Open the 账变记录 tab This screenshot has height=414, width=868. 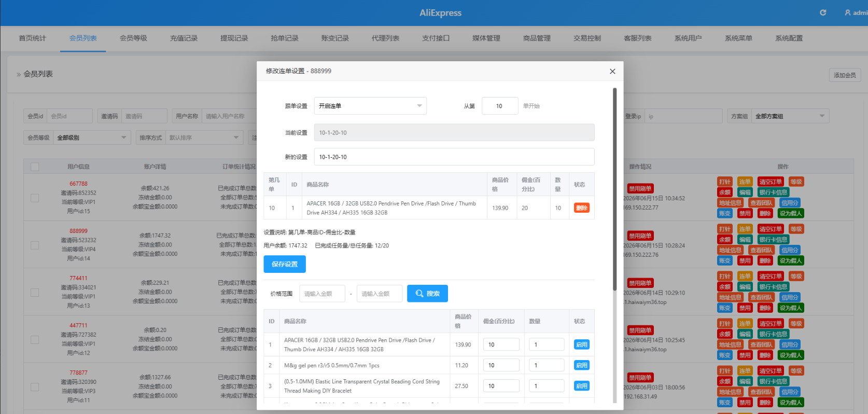click(x=335, y=38)
